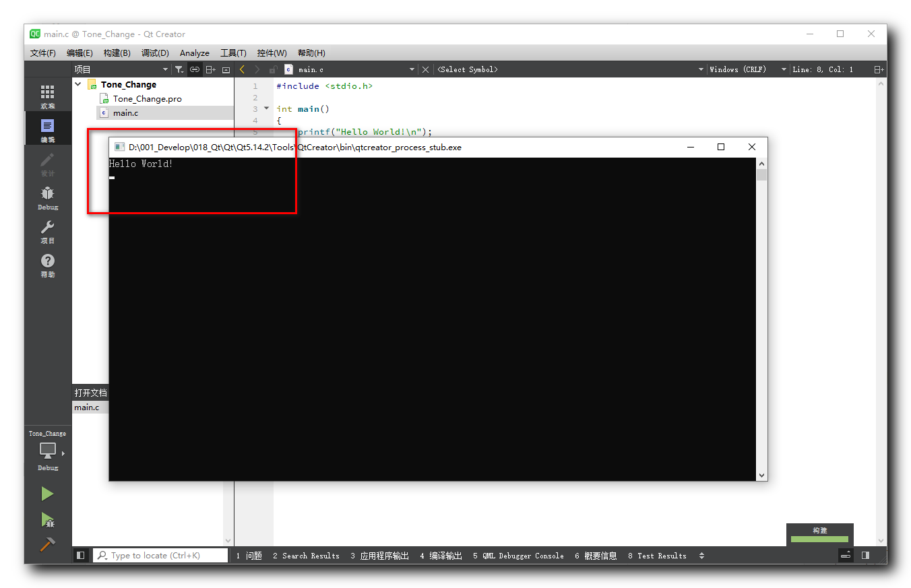Viewport: 911px width, 588px height.
Task: Select main.c in open documents list
Action: point(90,407)
